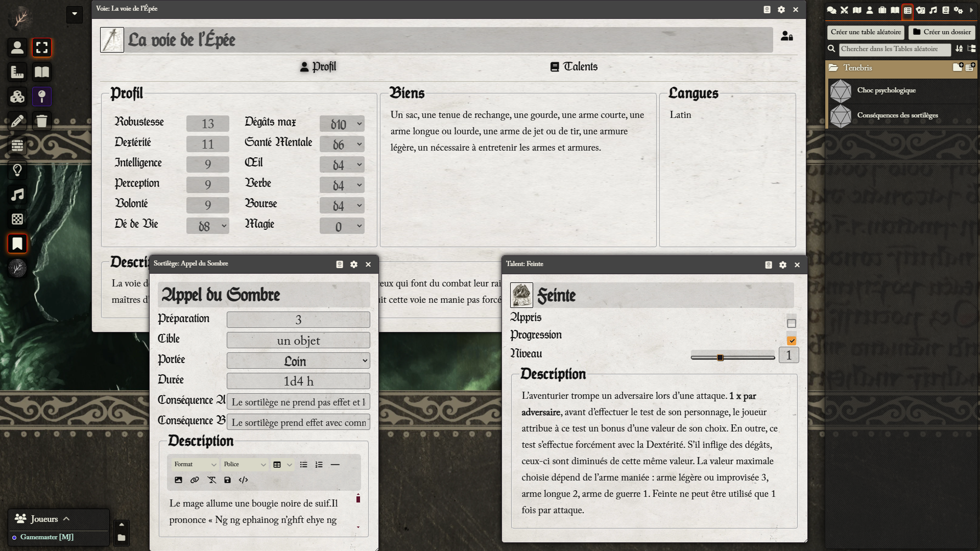Open the Card Stacks sidebar tab
980x551 pixels.
(x=920, y=10)
